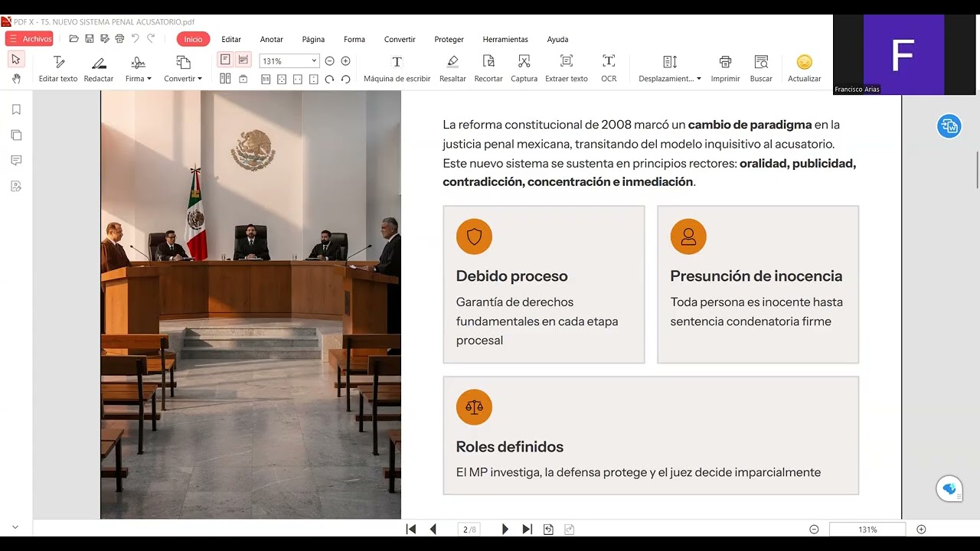Go to next page

coord(505,529)
